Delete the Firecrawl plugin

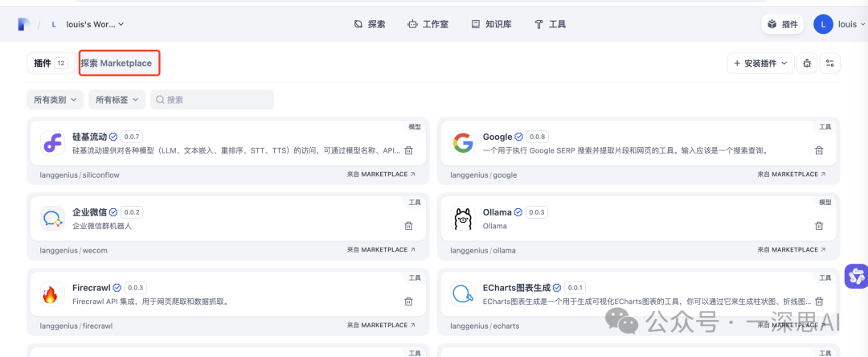point(408,301)
